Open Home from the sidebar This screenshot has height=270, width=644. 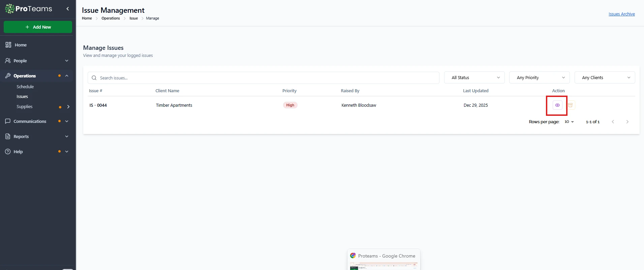click(21, 45)
